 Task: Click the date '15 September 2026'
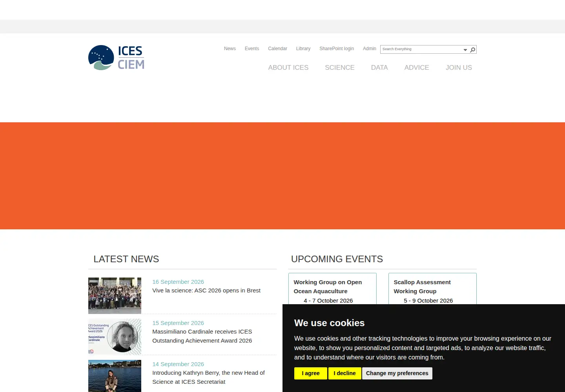[x=178, y=323]
